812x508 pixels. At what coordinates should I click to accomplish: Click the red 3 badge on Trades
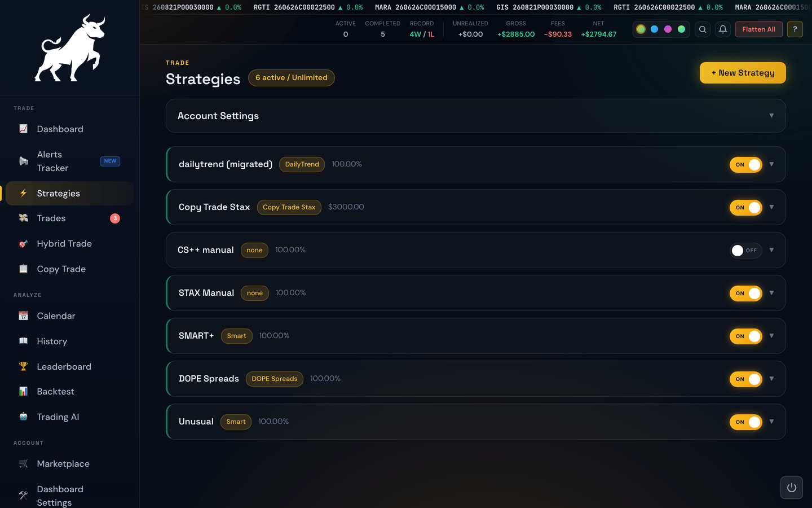click(x=115, y=218)
